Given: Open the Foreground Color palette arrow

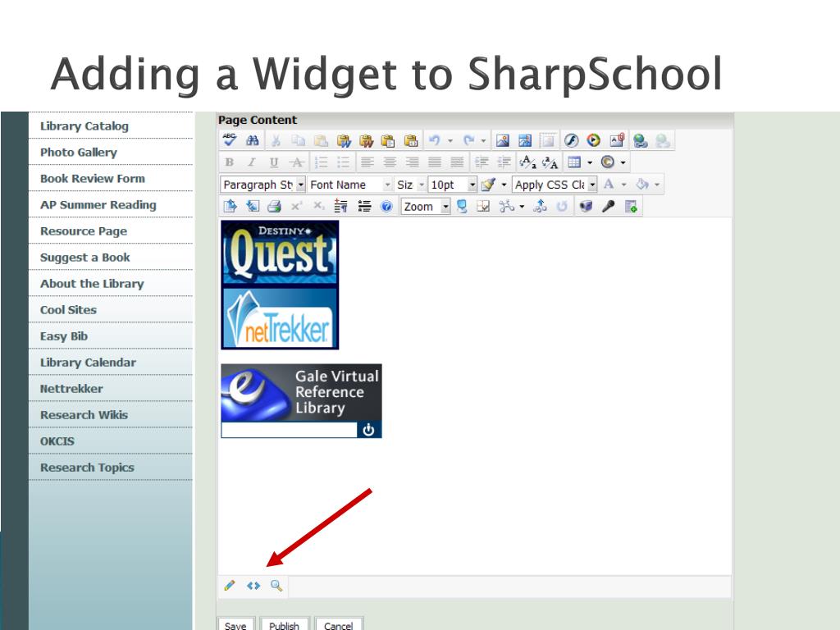Looking at the screenshot, I should pyautogui.click(x=624, y=185).
